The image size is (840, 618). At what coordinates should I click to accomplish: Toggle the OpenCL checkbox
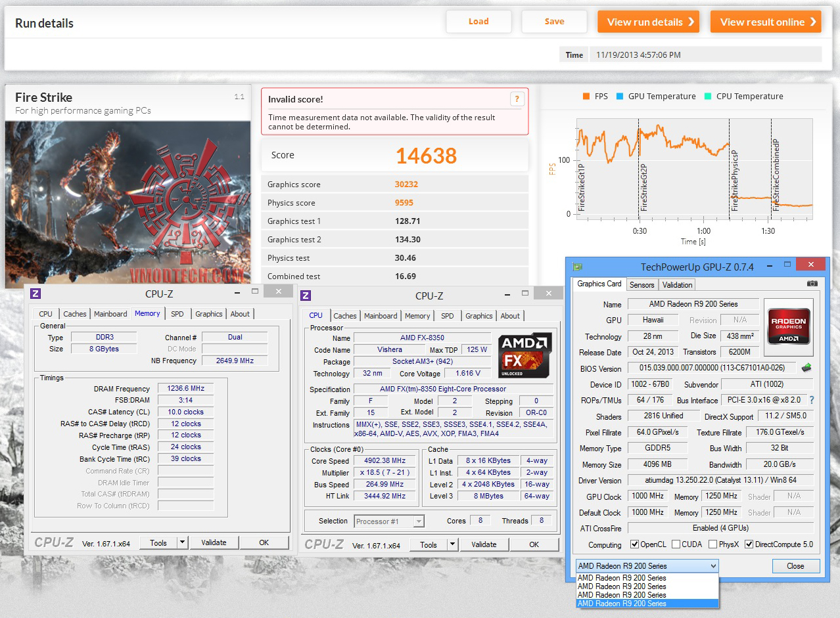[x=634, y=544]
